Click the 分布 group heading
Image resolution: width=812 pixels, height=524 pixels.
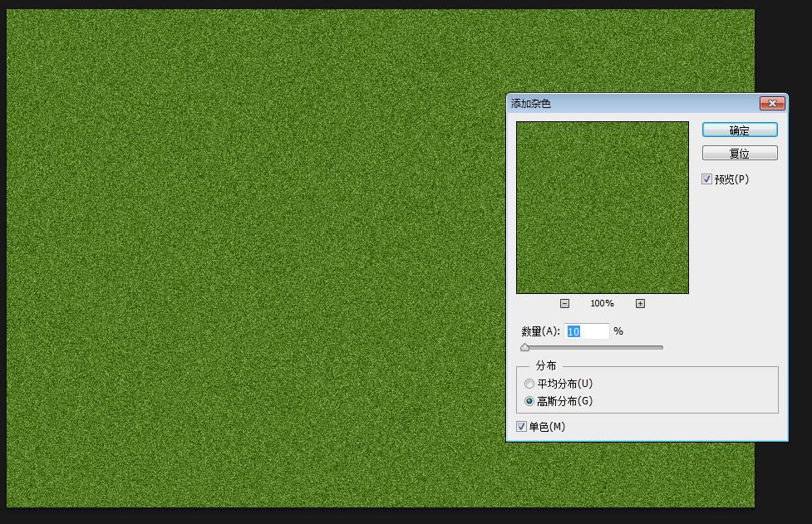pos(546,365)
